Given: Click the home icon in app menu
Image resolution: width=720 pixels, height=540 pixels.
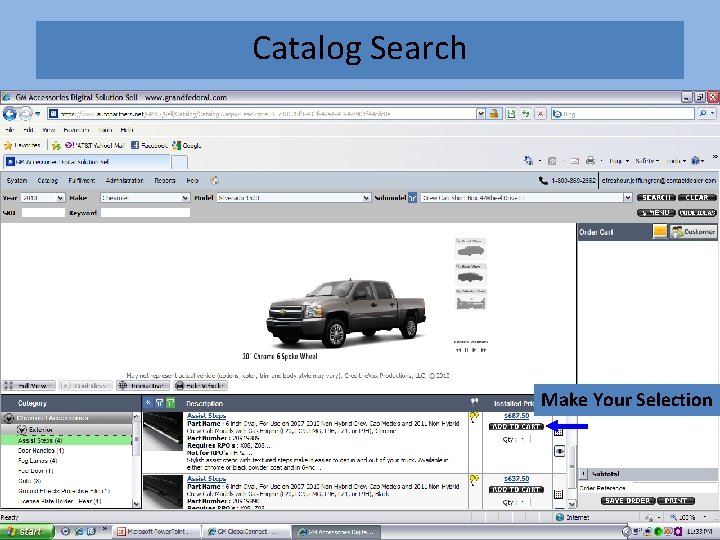Looking at the screenshot, I should point(214,180).
